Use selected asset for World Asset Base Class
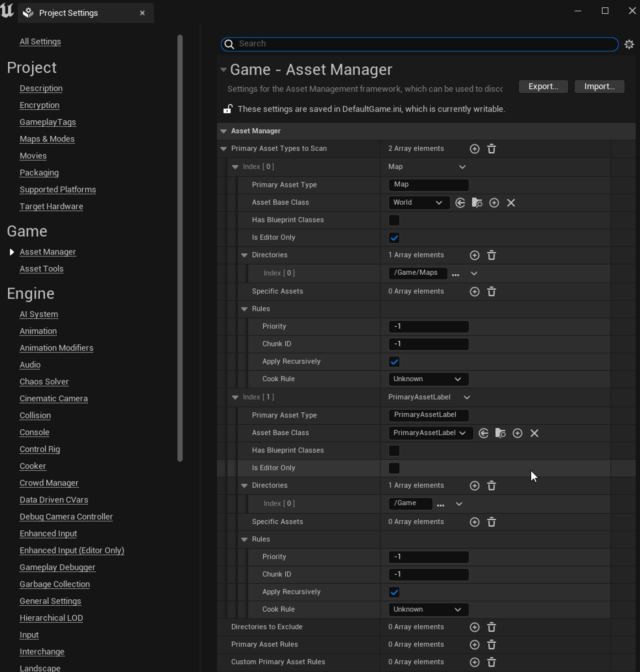The width and height of the screenshot is (640, 672). [460, 203]
